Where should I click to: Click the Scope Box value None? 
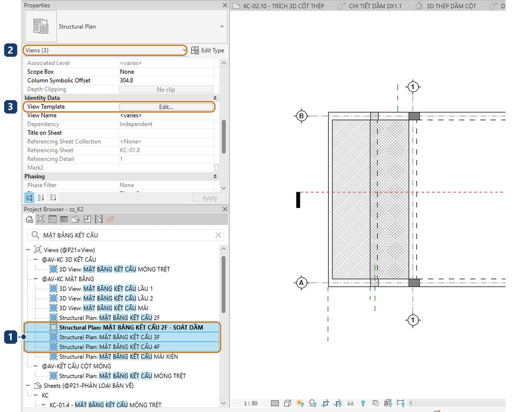point(166,72)
